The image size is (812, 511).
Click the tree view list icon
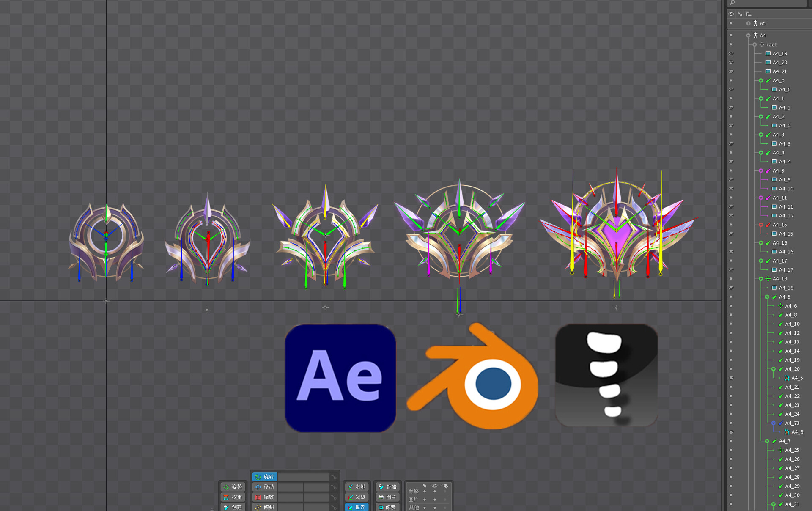click(x=749, y=14)
